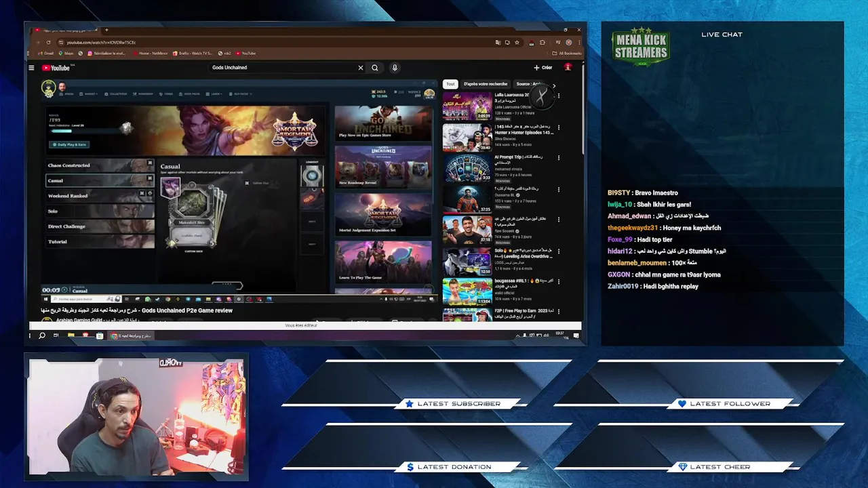
Task: Switch to the Chrome window taskbar item
Action: click(x=132, y=335)
